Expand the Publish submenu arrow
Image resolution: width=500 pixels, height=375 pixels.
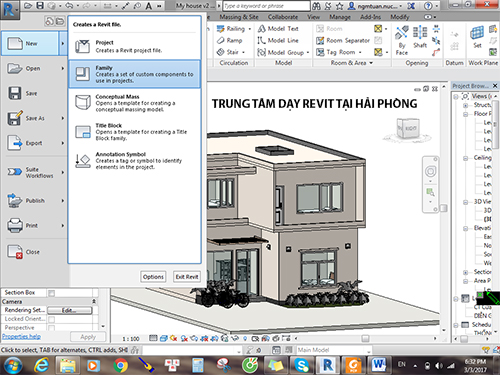click(62, 201)
